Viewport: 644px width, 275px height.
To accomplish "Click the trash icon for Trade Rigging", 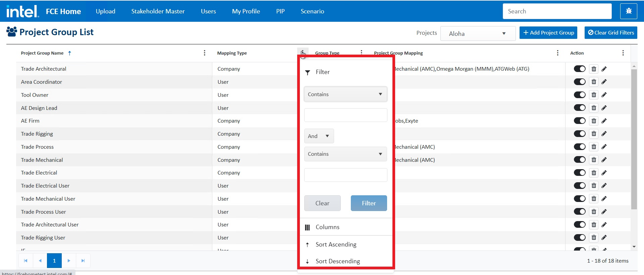I will pos(594,134).
